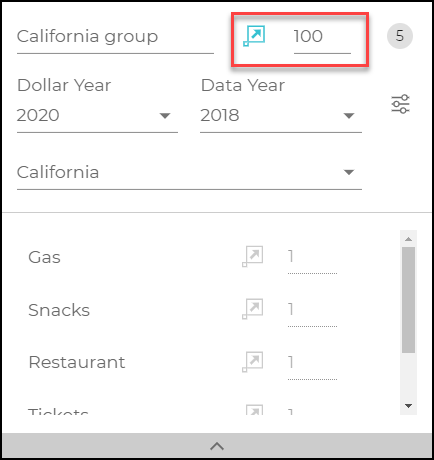Click the teal group scaling icon
434x460 pixels.
pos(254,36)
